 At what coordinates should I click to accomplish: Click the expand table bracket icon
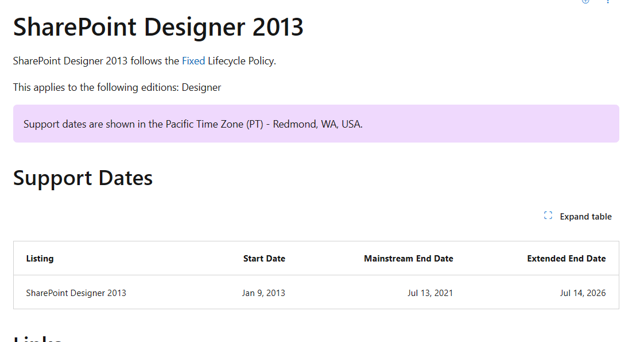[548, 216]
